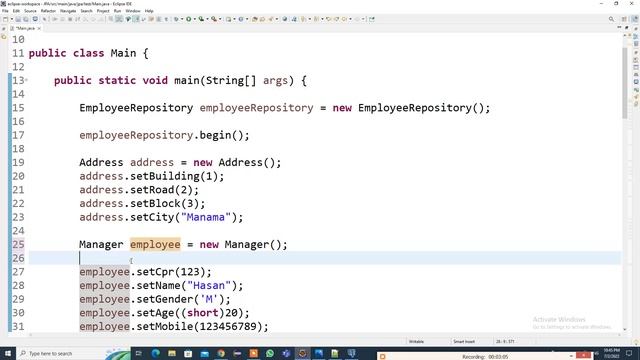Click the cursor position status field
The image size is (640, 360).
click(505, 341)
